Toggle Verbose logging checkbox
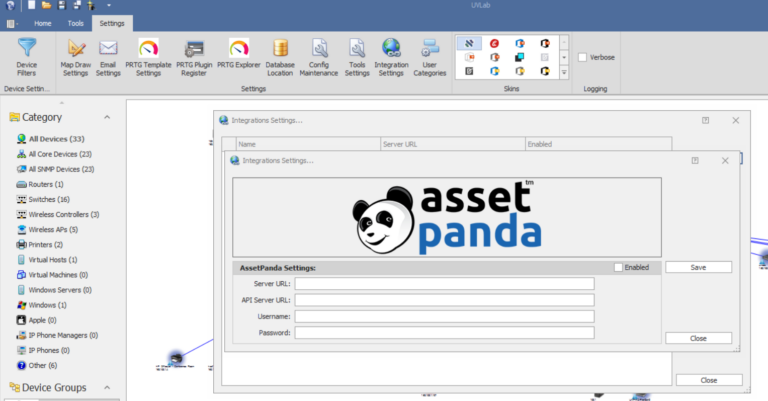The width and height of the screenshot is (768, 401). pyautogui.click(x=582, y=57)
